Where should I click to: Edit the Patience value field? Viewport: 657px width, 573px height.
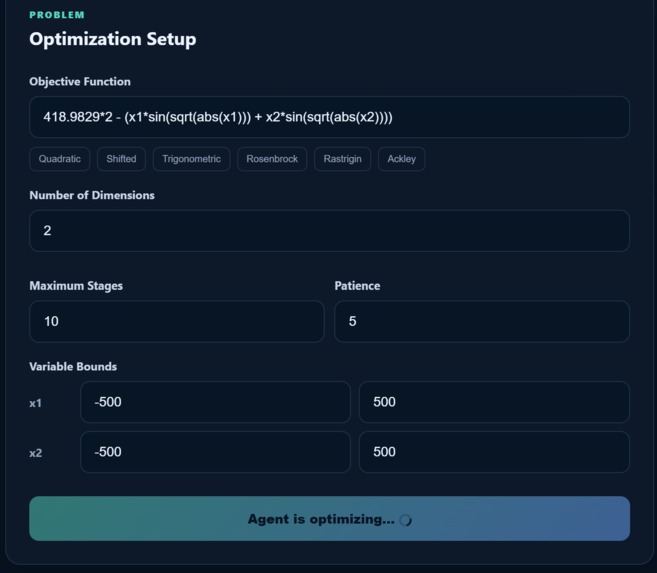482,321
